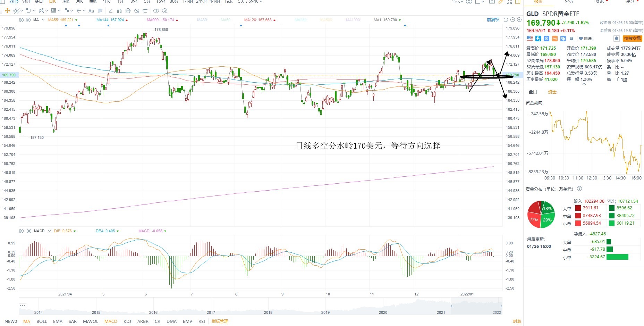Image resolution: width=644 pixels, height=326 pixels.
Task: Select the comment bubble annotation tool
Action: click(x=100, y=11)
